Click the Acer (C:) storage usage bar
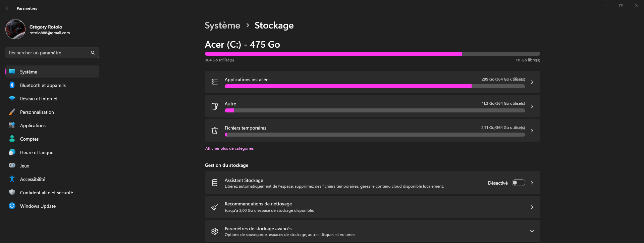 pos(372,54)
